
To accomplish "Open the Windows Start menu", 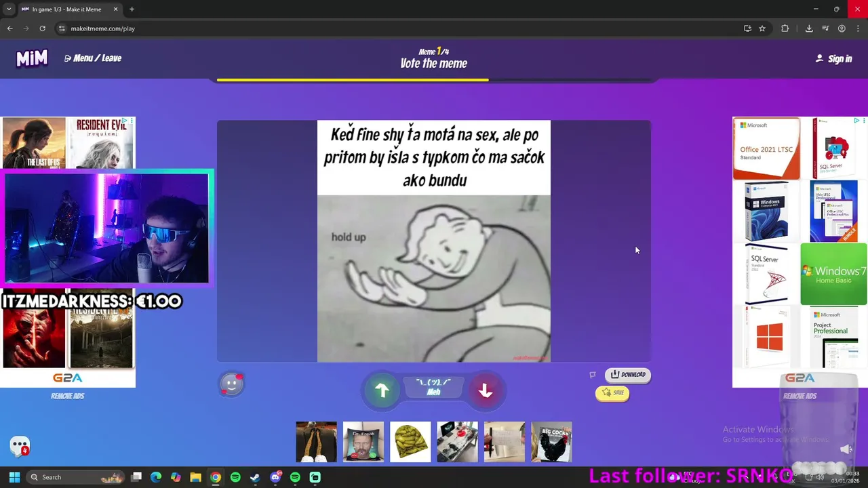I will click(14, 477).
